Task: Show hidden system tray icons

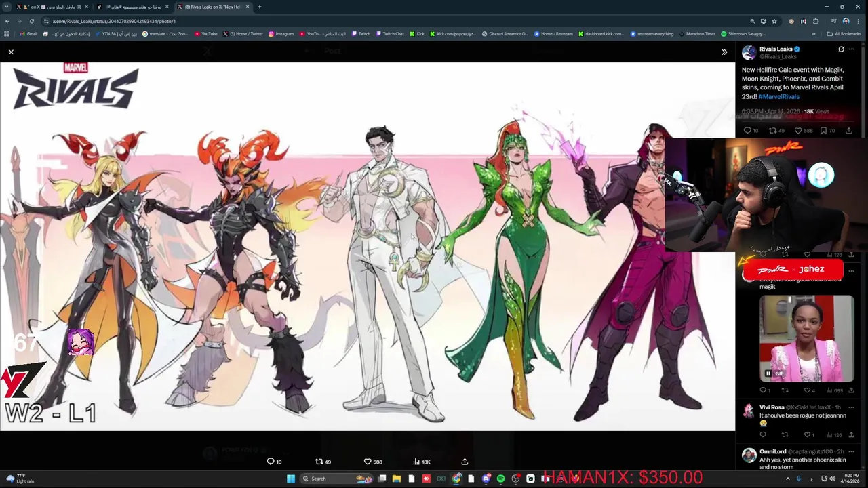Action: (x=788, y=479)
